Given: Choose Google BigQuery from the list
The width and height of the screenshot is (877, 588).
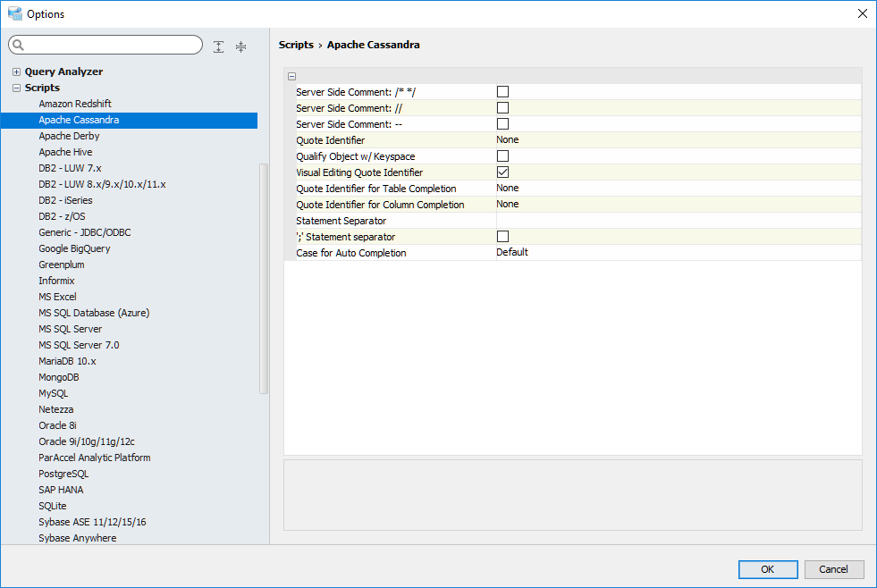Looking at the screenshot, I should click(74, 248).
